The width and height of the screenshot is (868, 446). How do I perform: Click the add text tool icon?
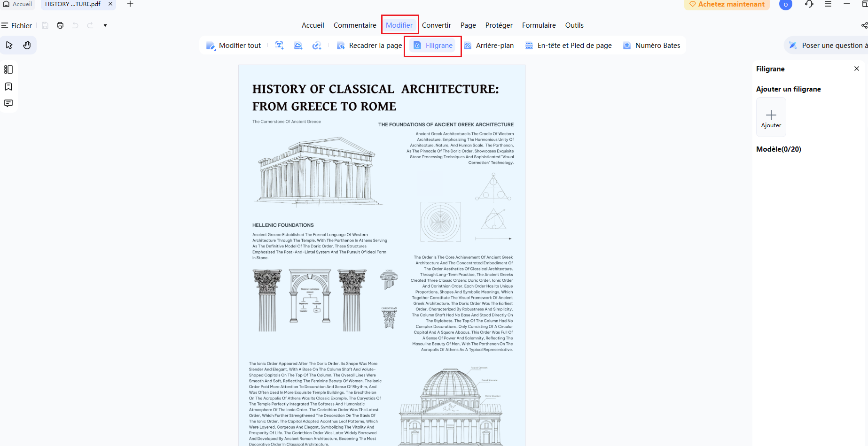280,46
